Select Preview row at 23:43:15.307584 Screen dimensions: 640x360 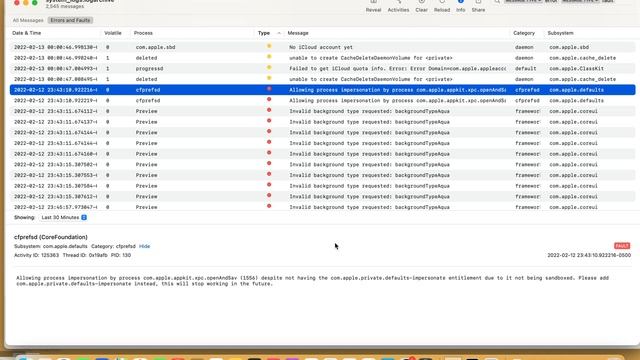pyautogui.click(x=322, y=186)
